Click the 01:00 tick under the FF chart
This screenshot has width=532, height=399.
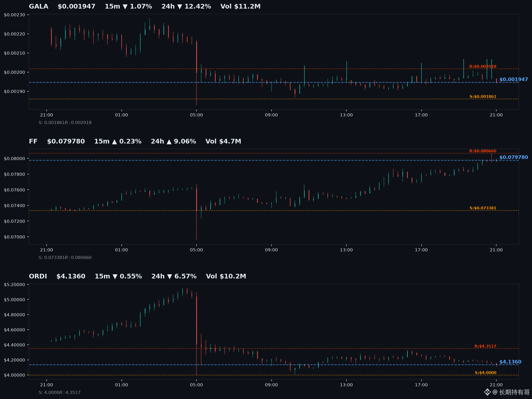121,250
